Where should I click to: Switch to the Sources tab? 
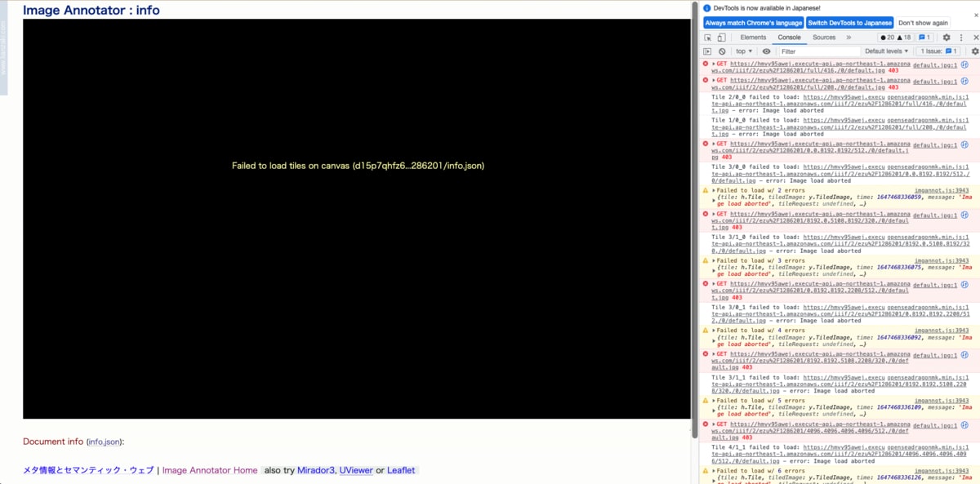click(x=824, y=38)
